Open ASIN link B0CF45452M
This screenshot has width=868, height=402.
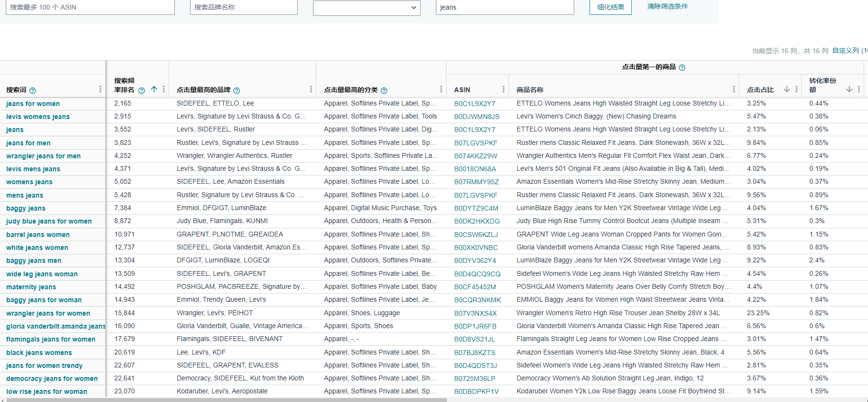[475, 287]
